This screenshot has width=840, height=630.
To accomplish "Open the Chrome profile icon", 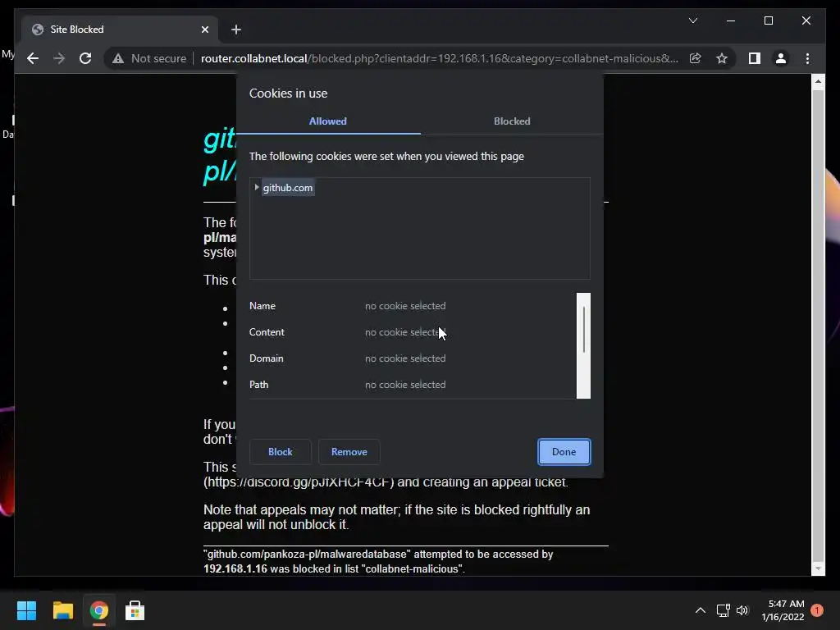I will click(x=781, y=58).
